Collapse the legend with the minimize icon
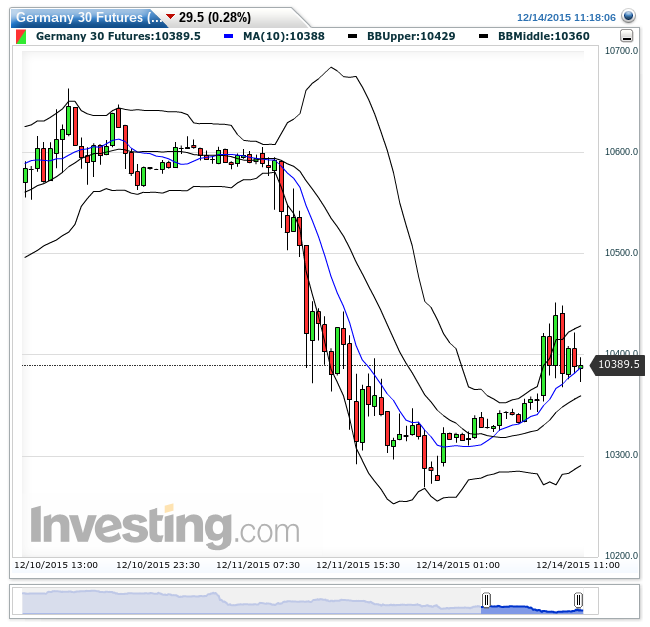 (x=627, y=36)
